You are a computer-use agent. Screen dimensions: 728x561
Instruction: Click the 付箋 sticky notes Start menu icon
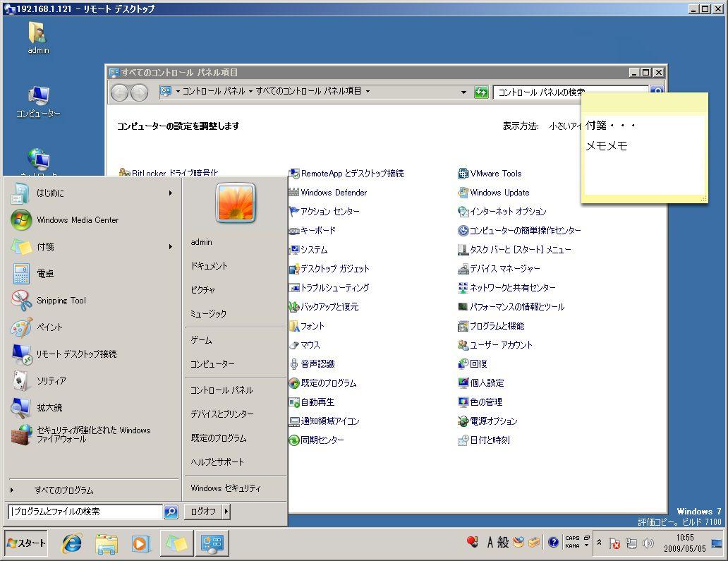click(21, 246)
